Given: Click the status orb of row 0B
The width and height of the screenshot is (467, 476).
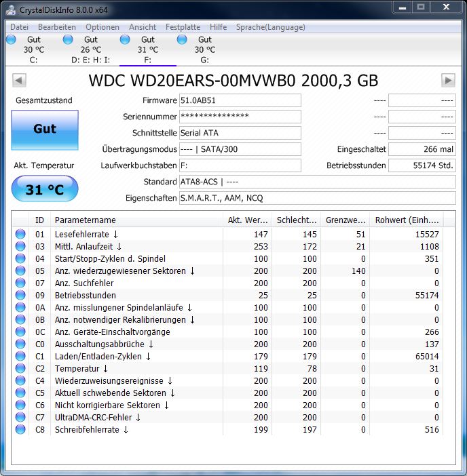Looking at the screenshot, I should click(20, 319).
